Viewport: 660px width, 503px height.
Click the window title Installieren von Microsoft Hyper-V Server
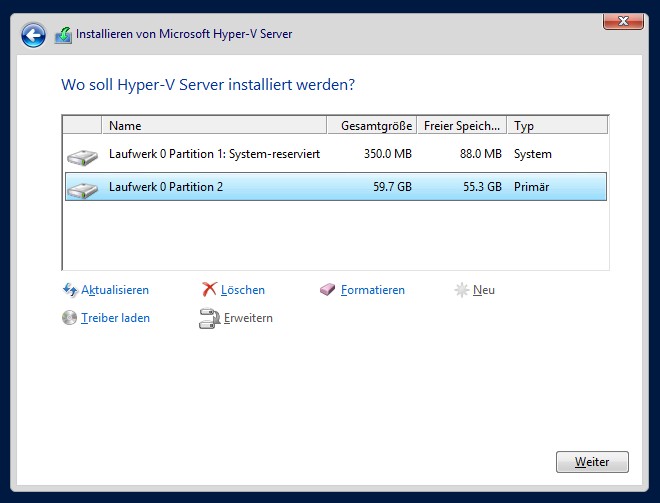click(x=184, y=34)
